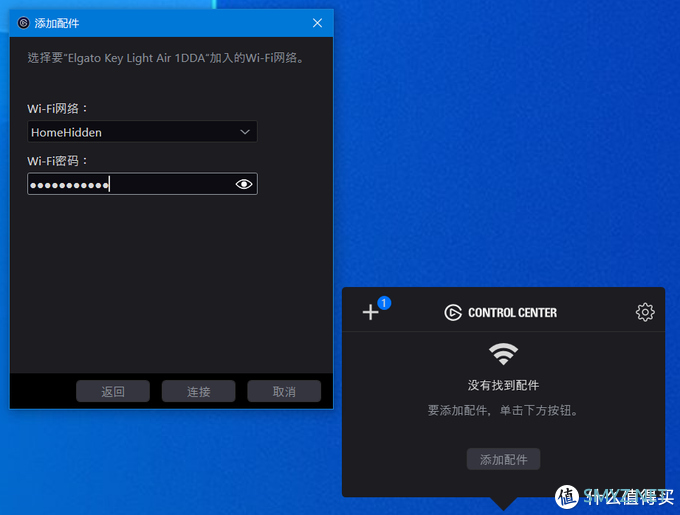
Task: Show the Wi-Fi password with eye icon
Action: pos(244,184)
